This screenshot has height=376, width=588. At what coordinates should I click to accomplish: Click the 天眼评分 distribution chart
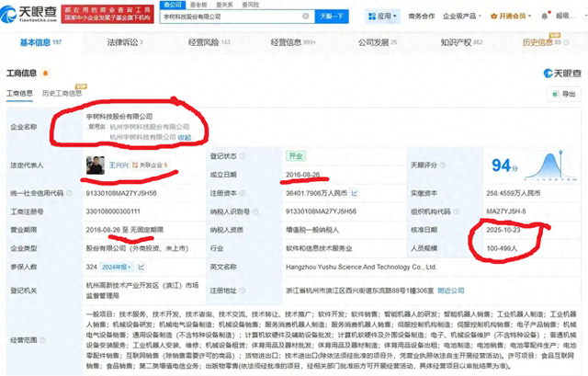coord(550,165)
